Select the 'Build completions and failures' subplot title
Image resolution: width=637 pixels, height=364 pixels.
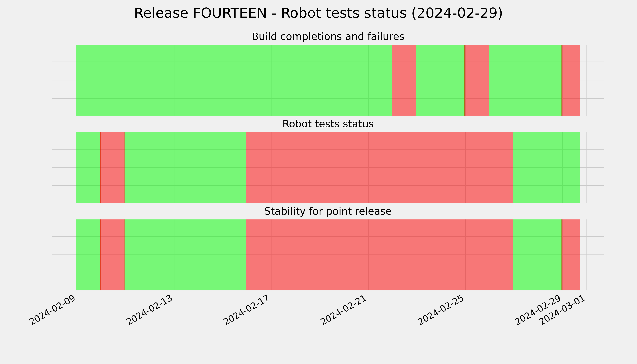coord(328,37)
